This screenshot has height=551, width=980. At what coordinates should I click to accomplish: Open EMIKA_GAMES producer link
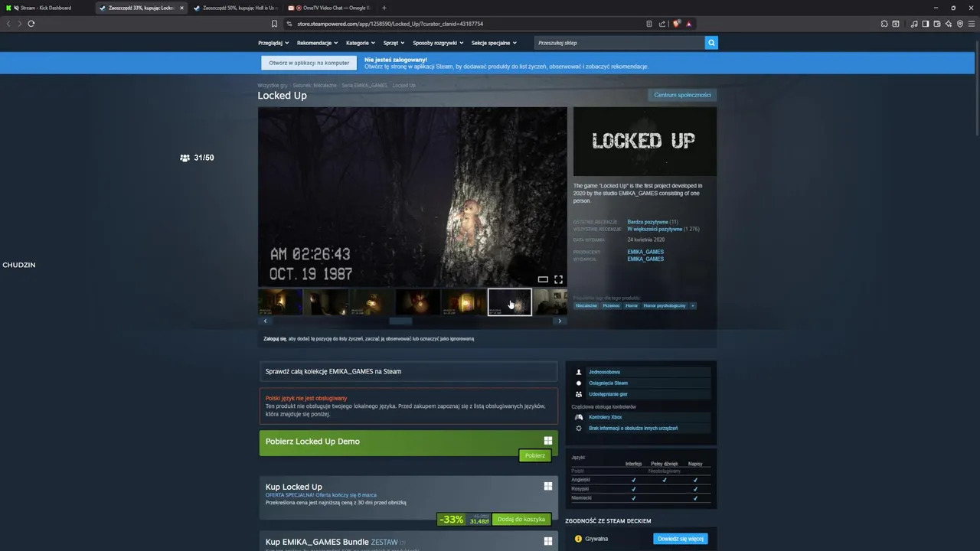click(x=645, y=252)
